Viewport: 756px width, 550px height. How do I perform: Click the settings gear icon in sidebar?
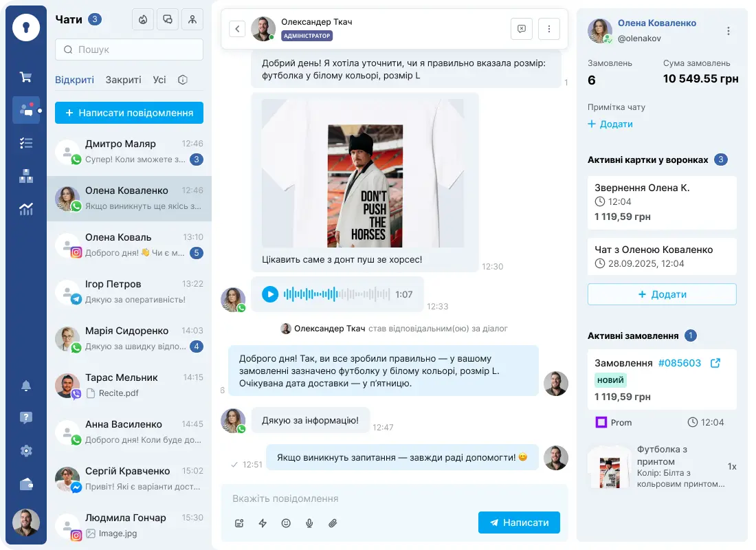(25, 450)
